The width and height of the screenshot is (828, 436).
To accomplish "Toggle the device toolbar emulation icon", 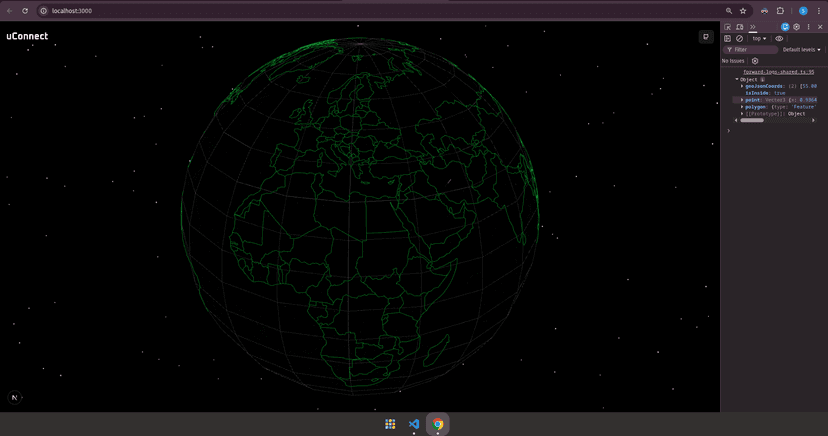I will pos(740,27).
